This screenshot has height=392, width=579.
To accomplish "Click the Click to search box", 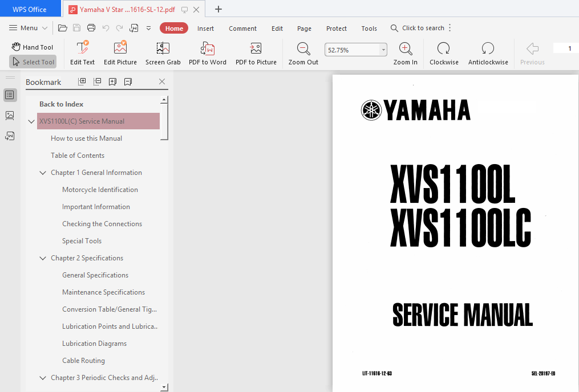I will tap(417, 28).
